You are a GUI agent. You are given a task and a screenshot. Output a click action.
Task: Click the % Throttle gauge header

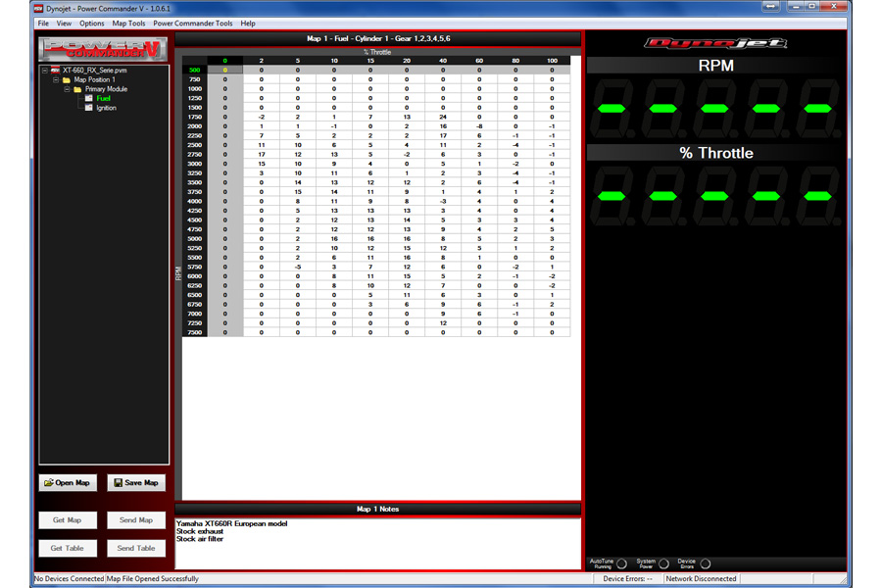pos(716,153)
